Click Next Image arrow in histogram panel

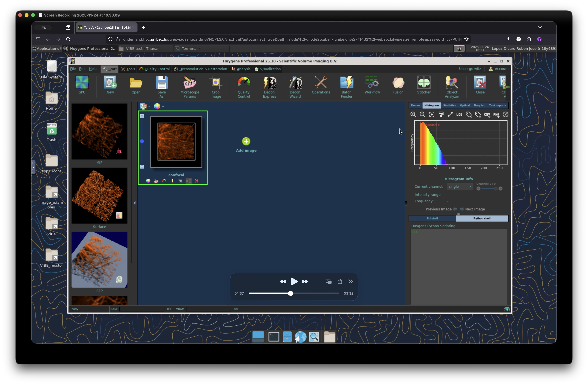coord(462,209)
